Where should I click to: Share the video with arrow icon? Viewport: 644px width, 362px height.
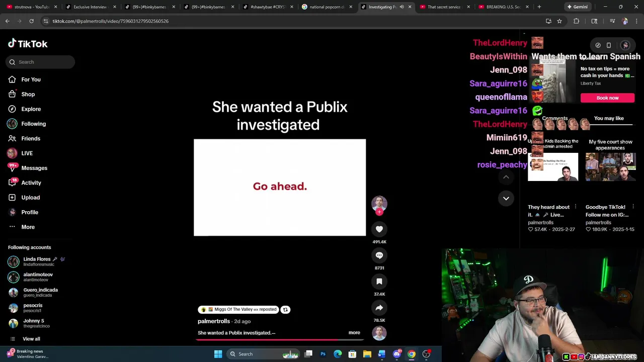point(379,308)
